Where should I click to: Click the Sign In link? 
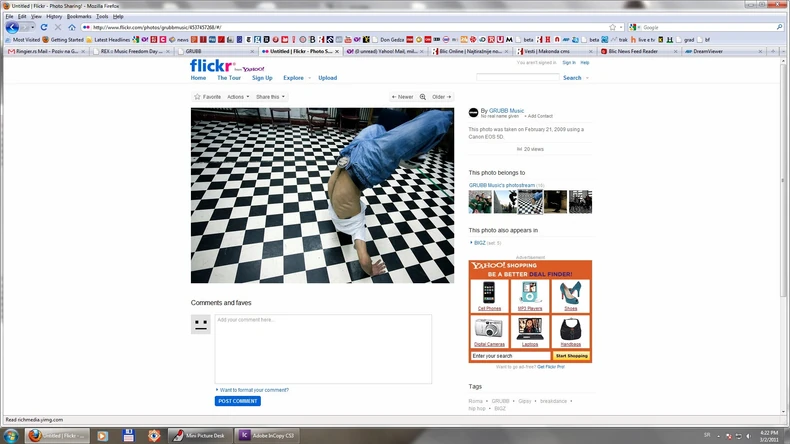tap(568, 62)
